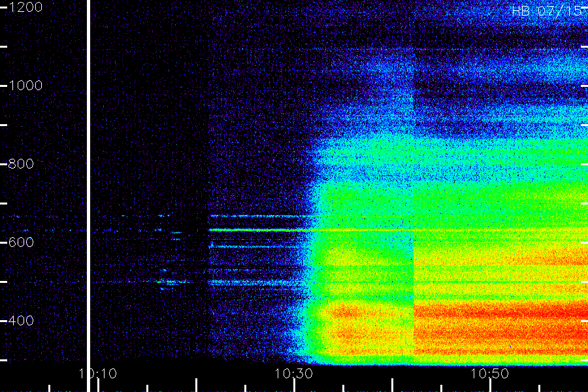This screenshot has width=588, height=392.
Task: Click the 10:30 time axis label
Action: click(x=293, y=374)
